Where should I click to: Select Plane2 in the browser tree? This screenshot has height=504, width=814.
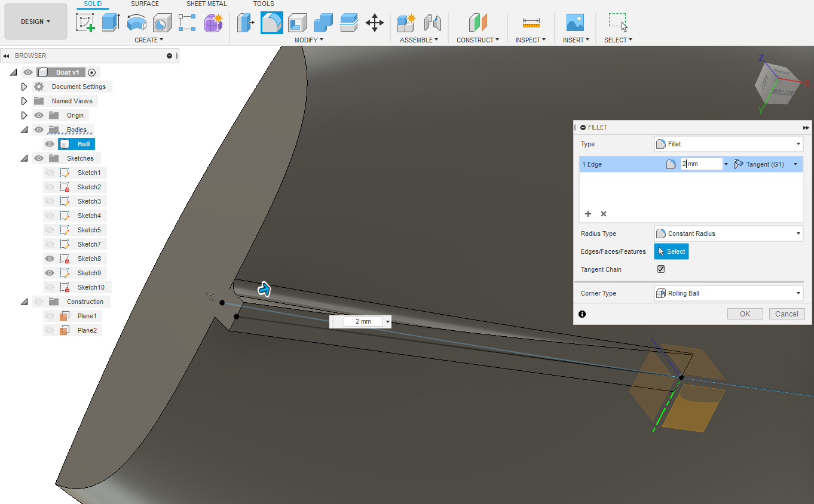pos(87,330)
